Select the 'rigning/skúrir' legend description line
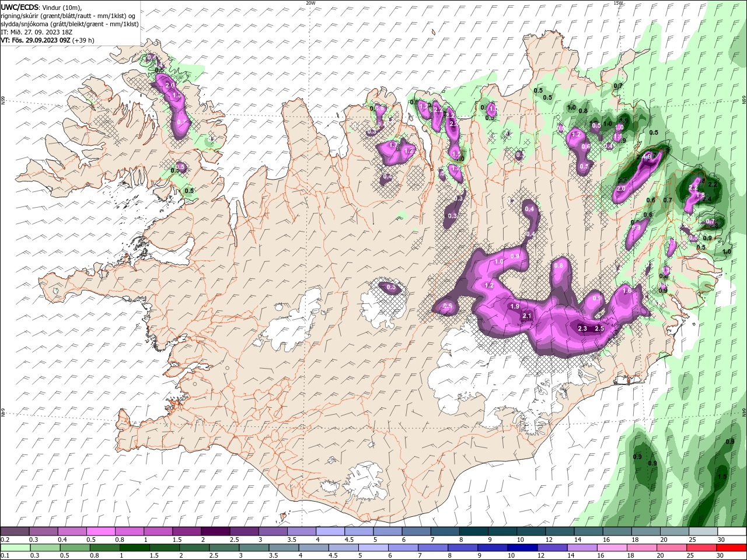The width and height of the screenshot is (747, 560). click(x=68, y=16)
